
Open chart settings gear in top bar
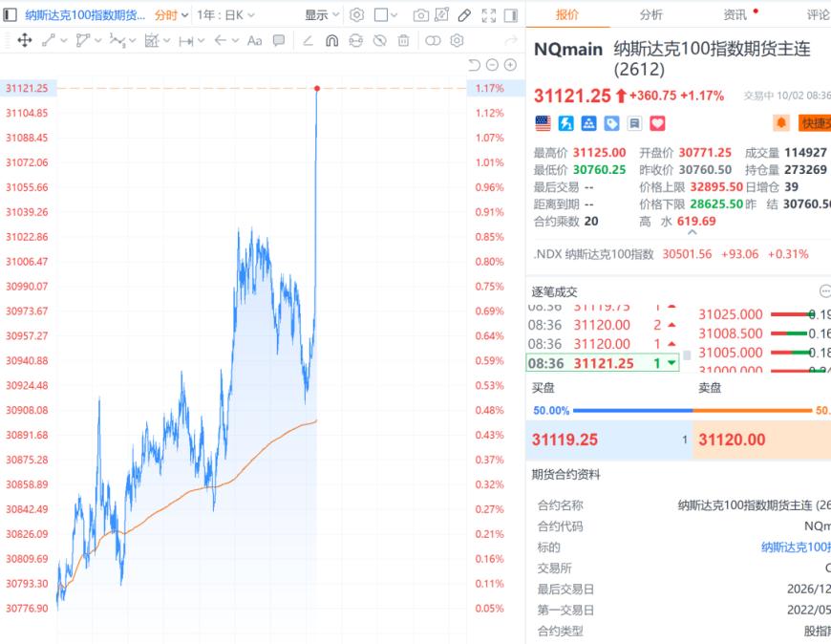pyautogui.click(x=356, y=15)
